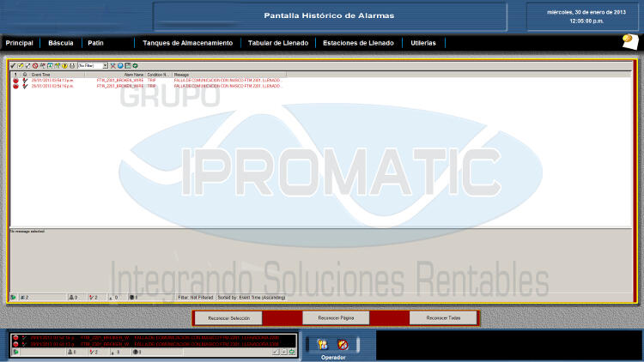This screenshot has height=362, width=644.
Task: Select the second alarm row at 03:54:16 p.m.
Action: (147, 86)
